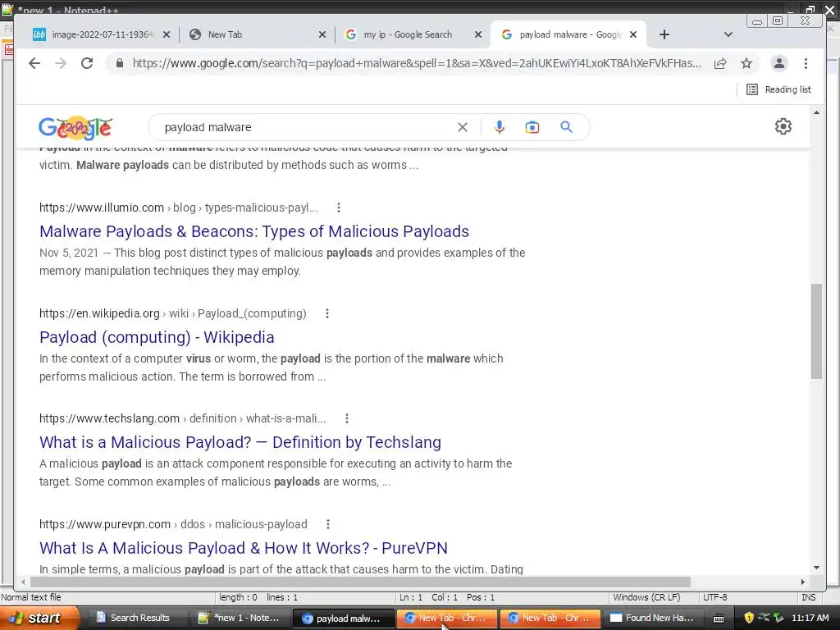Open options for techslang.com result
The height and width of the screenshot is (630, 840).
(347, 418)
